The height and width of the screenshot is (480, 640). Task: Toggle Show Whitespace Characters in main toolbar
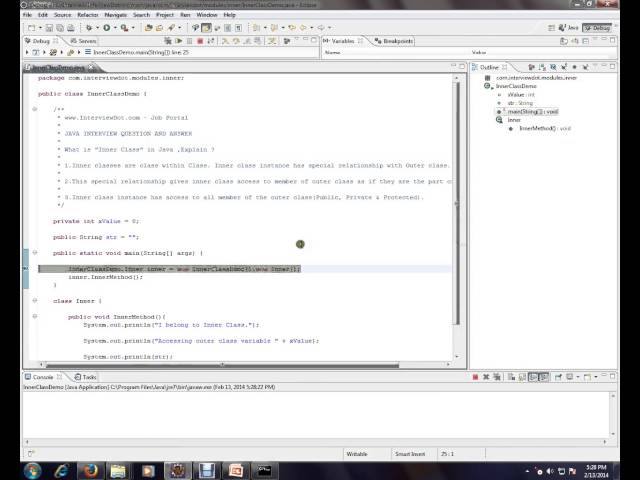[x=238, y=28]
